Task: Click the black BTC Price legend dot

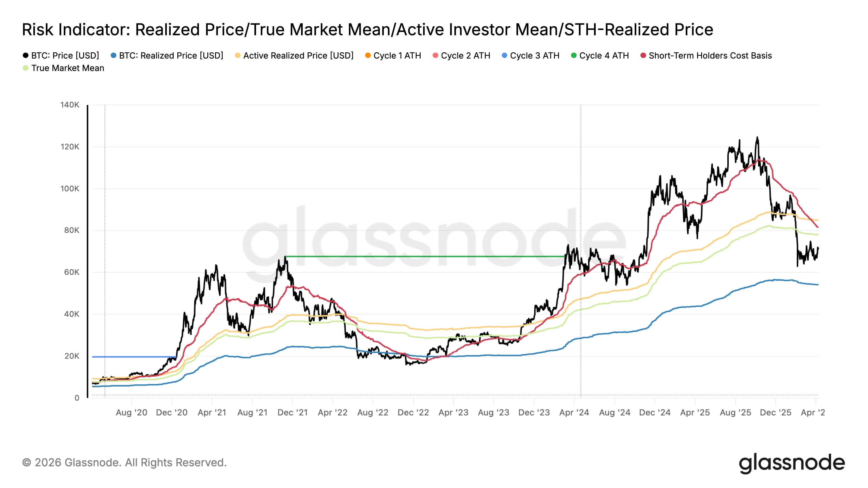Action: click(x=25, y=56)
